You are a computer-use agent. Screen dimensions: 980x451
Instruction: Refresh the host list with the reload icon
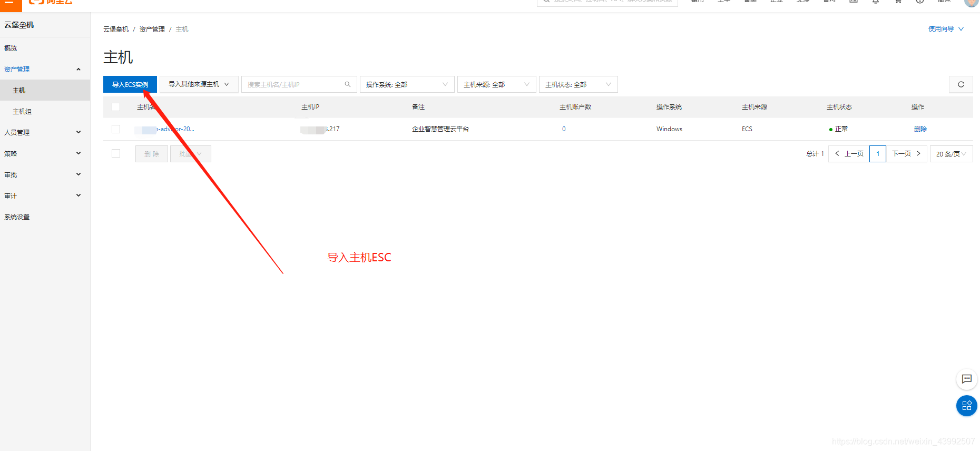[961, 84]
